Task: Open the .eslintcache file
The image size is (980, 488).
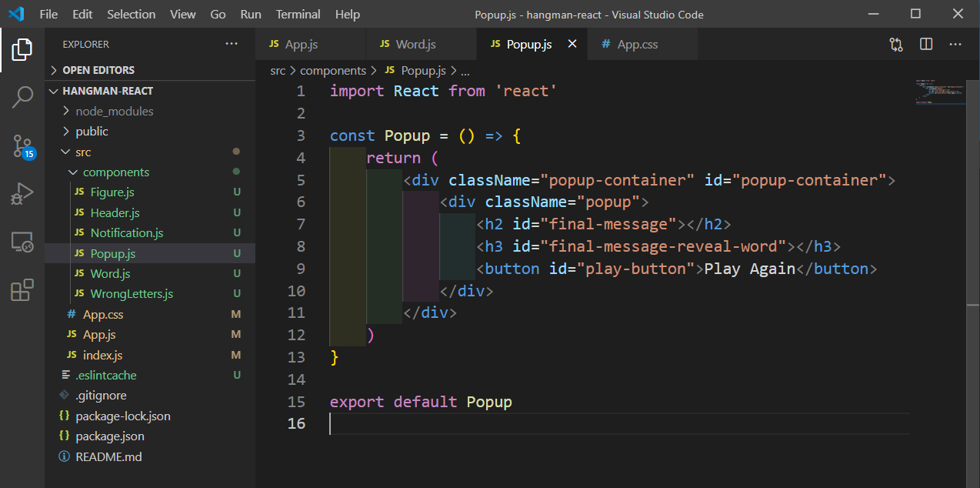Action: [x=150, y=376]
